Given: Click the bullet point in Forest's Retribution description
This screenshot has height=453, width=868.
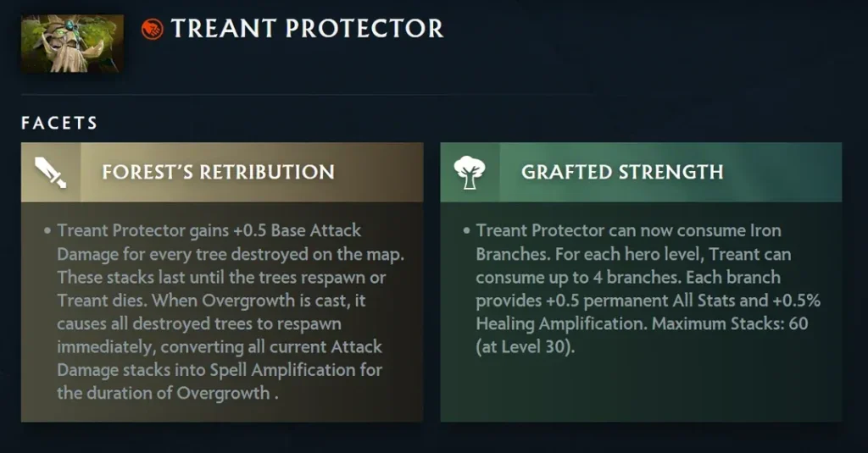Looking at the screenshot, I should (47, 230).
